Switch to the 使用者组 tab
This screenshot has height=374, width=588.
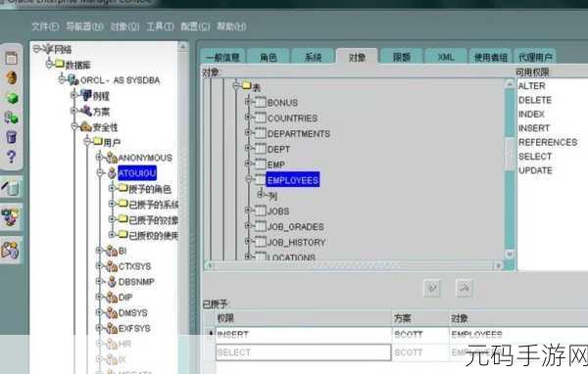pyautogui.click(x=491, y=57)
